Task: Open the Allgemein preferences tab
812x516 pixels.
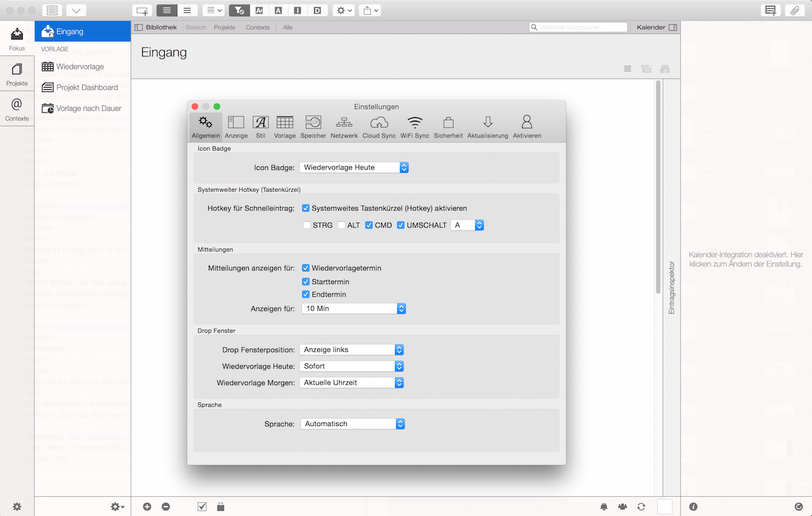Action: point(206,127)
